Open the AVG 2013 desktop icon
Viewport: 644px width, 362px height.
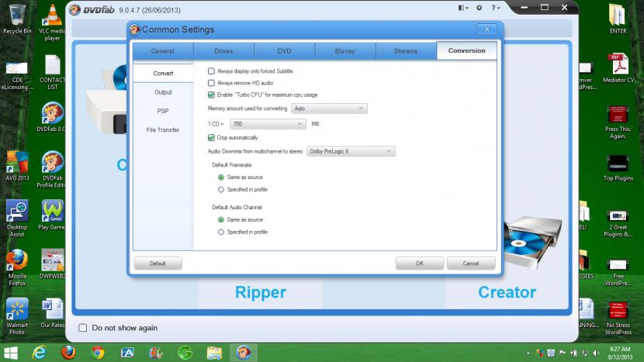click(x=17, y=165)
